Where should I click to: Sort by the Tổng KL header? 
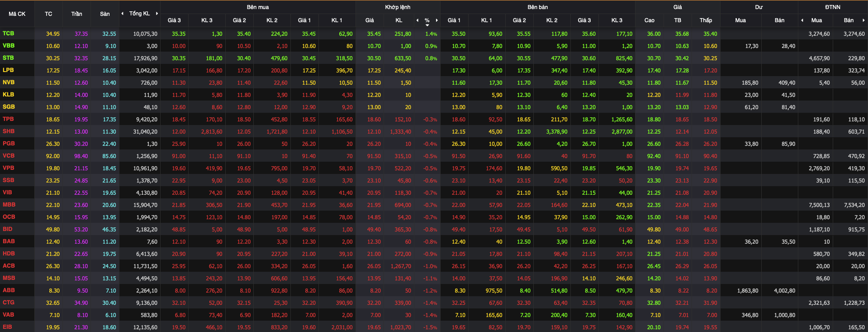139,14
